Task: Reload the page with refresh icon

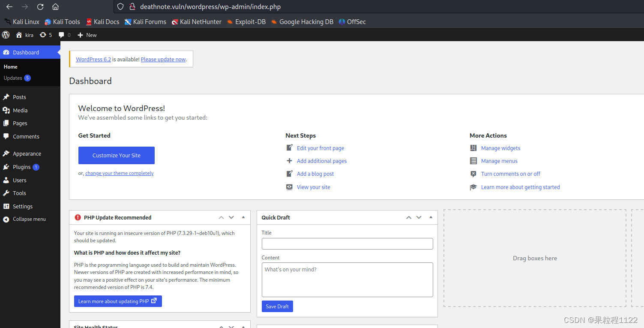Action: [x=40, y=7]
